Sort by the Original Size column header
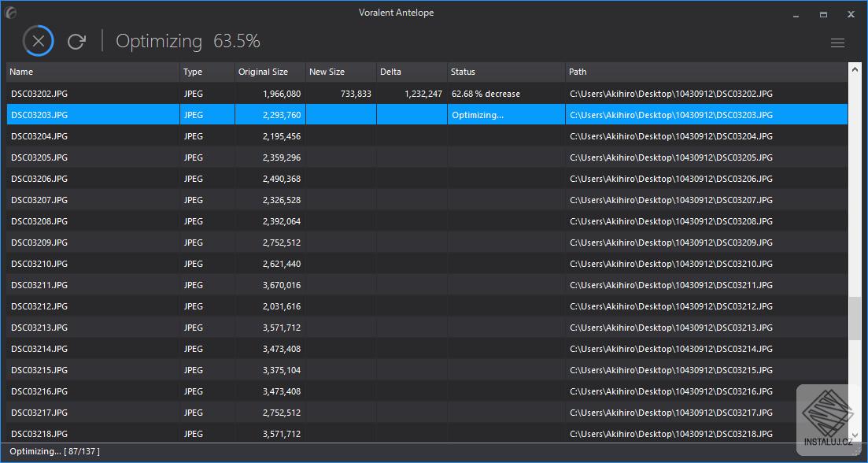Viewport: 868px width, 463px height. 271,72
